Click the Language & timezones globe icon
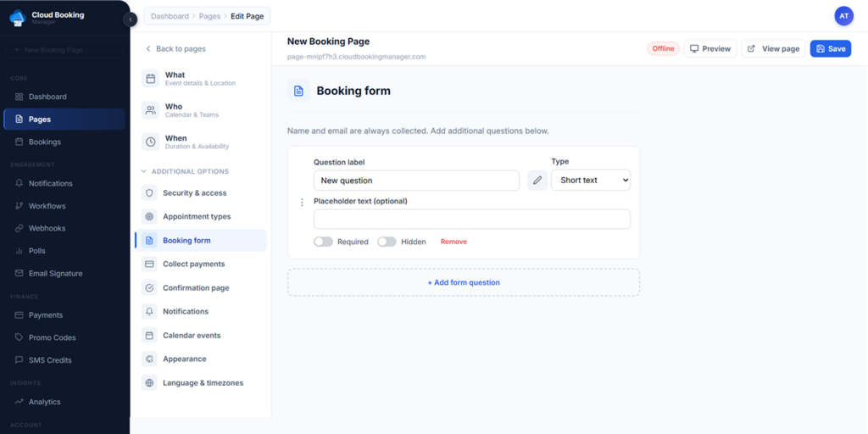This screenshot has width=868, height=434. (149, 383)
